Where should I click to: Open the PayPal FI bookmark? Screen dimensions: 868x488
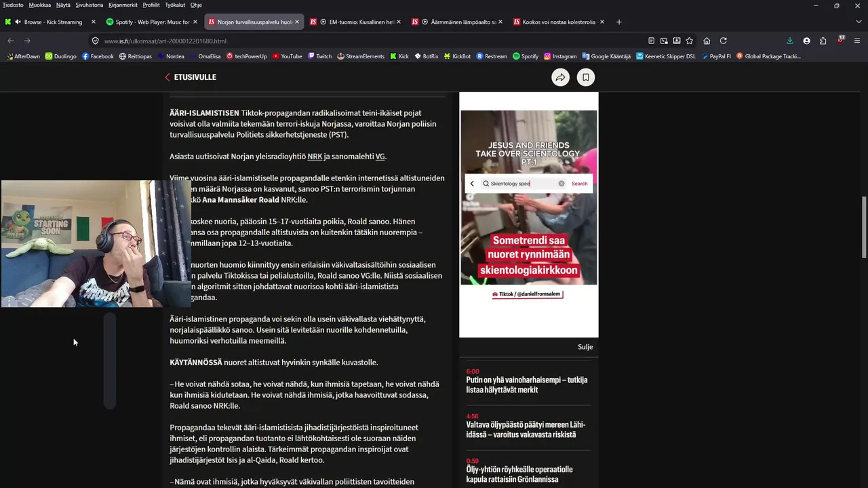[716, 56]
